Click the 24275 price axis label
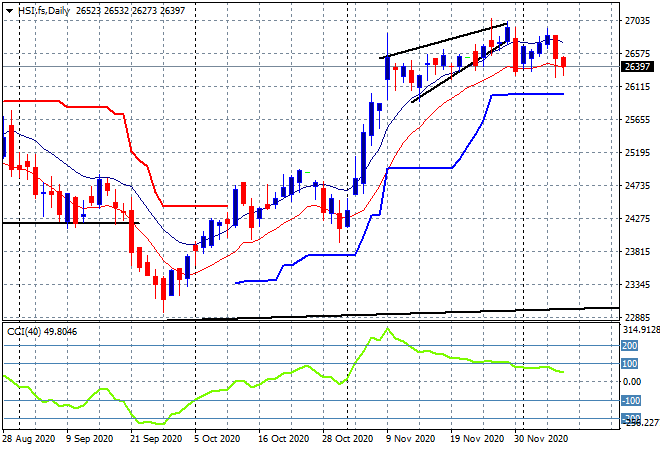The width and height of the screenshot is (660, 450). pos(637,218)
